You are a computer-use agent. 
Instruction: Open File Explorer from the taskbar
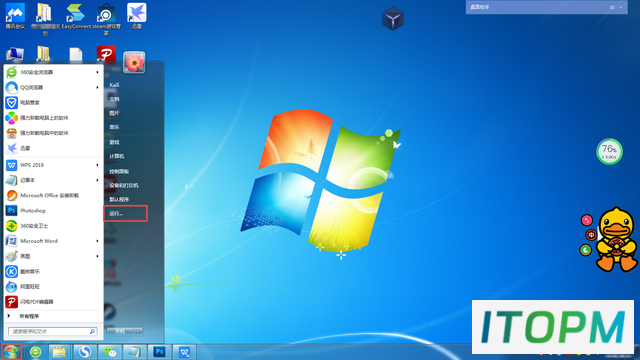click(59, 352)
